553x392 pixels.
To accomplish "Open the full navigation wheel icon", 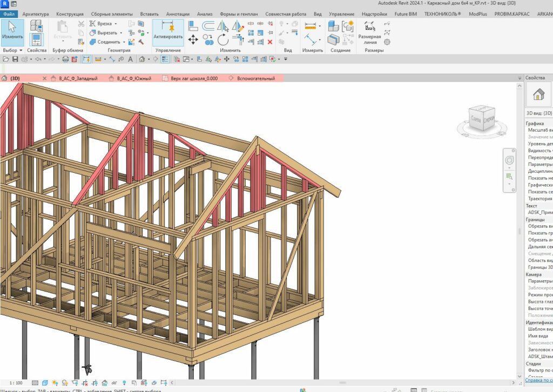I will point(509,161).
